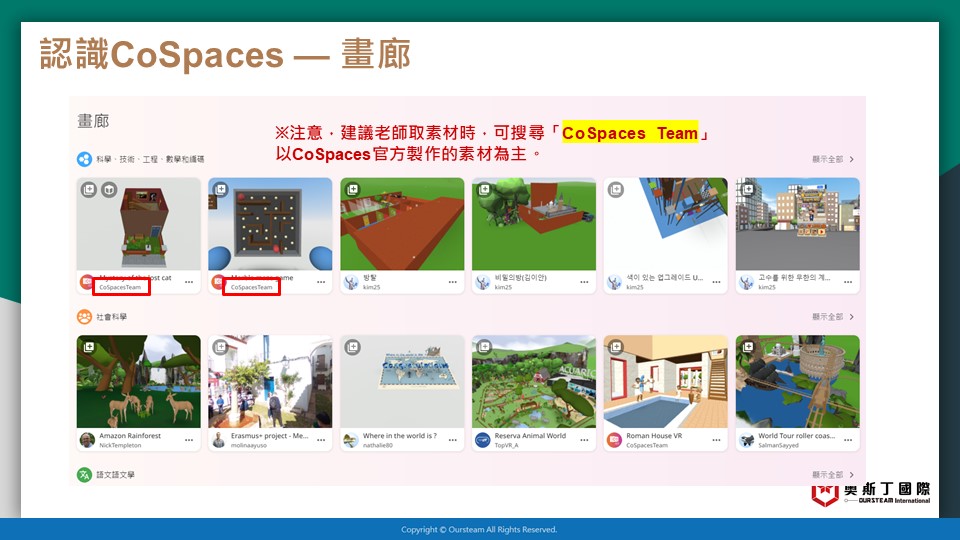Viewport: 960px width, 540px height.
Task: Click the remix icon on the 색이 있는 업그레이드 card
Action: click(616, 190)
